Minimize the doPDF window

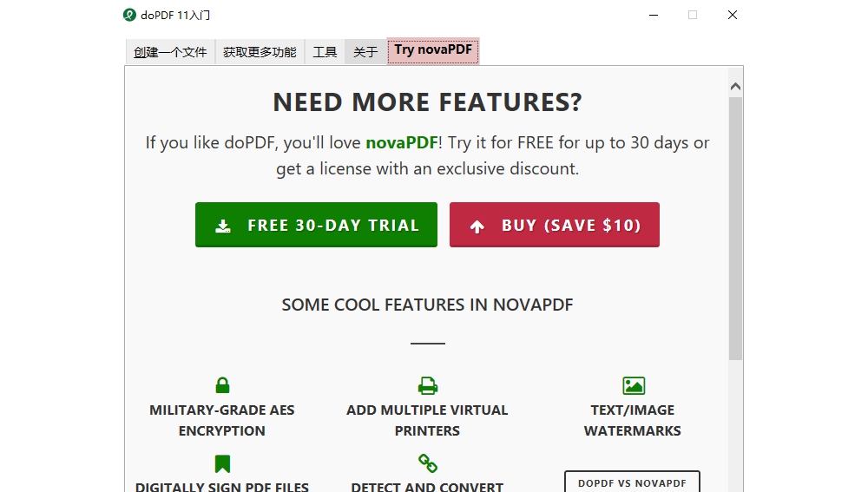pyautogui.click(x=654, y=15)
